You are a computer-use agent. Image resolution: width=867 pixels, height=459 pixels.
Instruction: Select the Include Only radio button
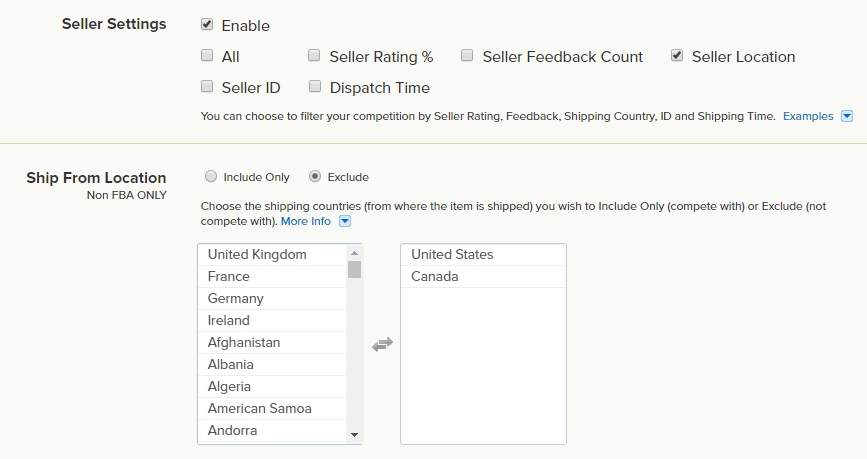click(x=210, y=177)
